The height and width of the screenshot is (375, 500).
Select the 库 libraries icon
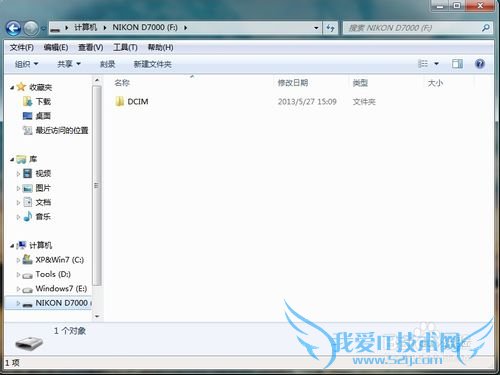click(x=21, y=159)
